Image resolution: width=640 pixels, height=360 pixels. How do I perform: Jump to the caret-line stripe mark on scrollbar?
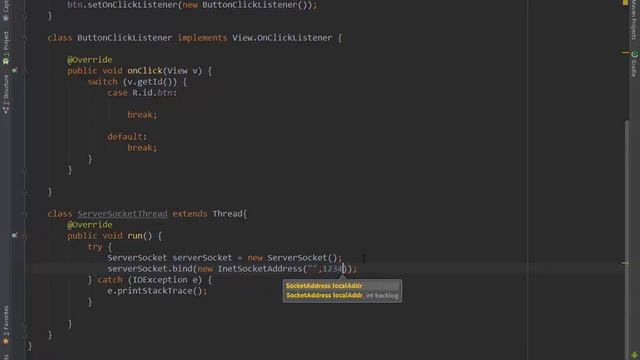pos(625,263)
